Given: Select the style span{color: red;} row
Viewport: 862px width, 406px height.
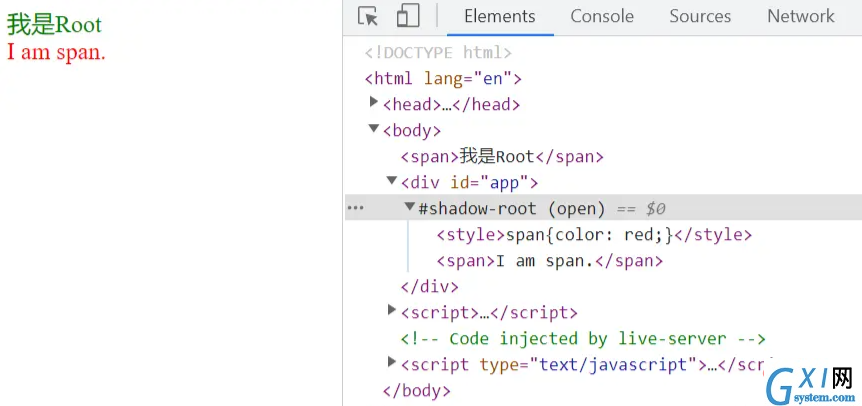Looking at the screenshot, I should (x=594, y=235).
